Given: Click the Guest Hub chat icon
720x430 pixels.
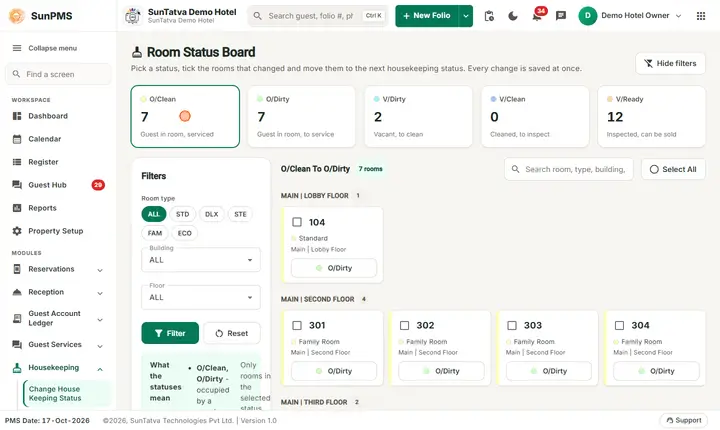Looking at the screenshot, I should tap(17, 185).
